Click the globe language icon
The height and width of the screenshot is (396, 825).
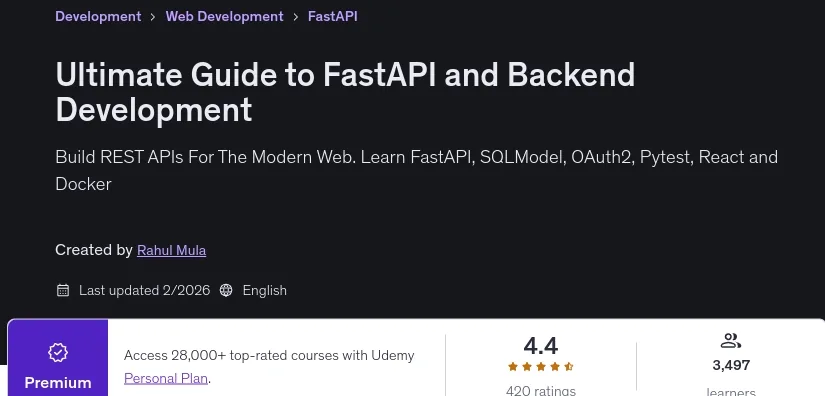(226, 290)
